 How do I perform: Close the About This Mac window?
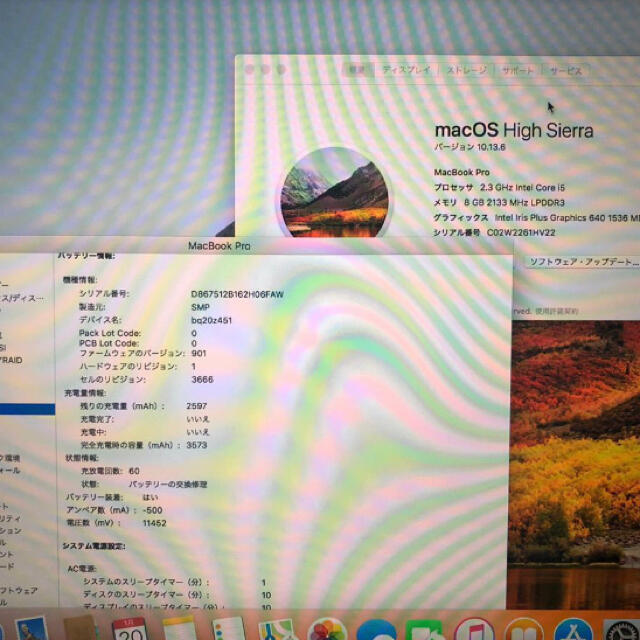pyautogui.click(x=249, y=69)
